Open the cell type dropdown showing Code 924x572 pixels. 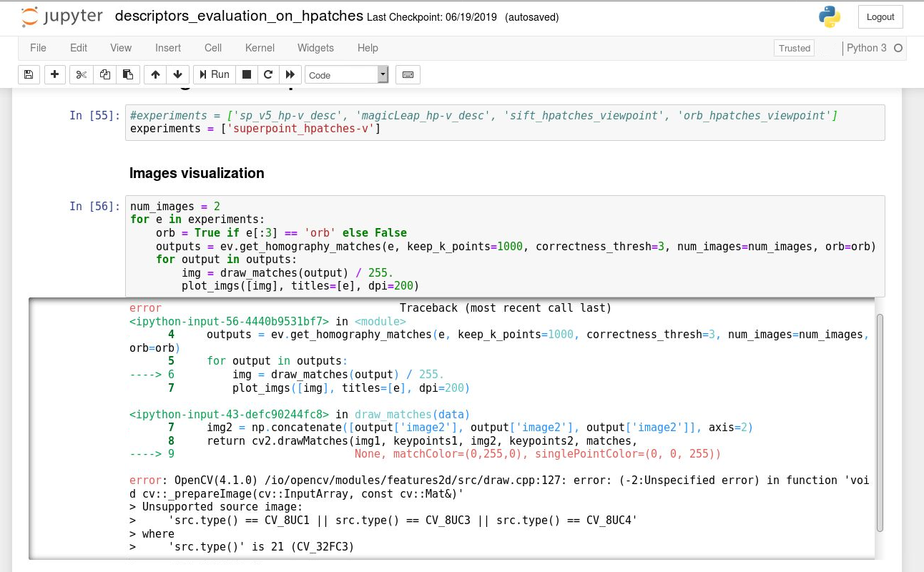(x=346, y=74)
